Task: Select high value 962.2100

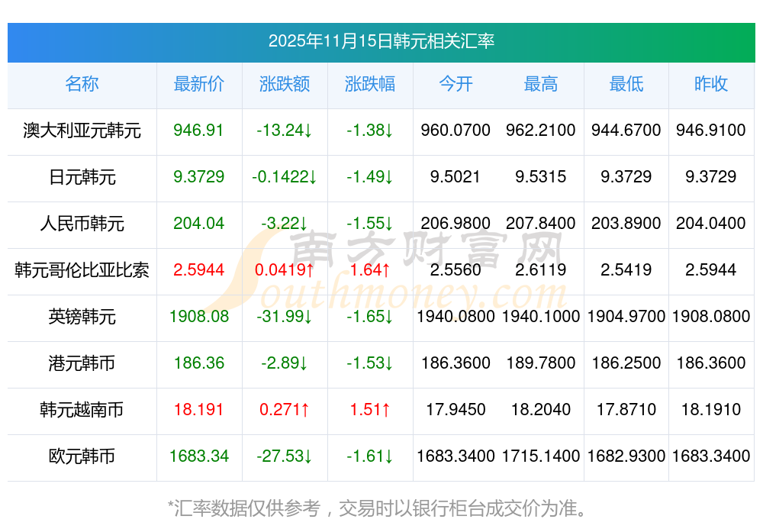Action: (x=541, y=130)
